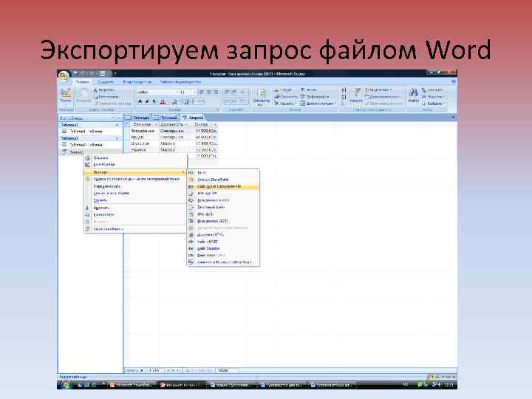Viewport: 532px width, 399px height.
Task: Switch to the Внешние данные ribbon tab
Action: [137, 82]
